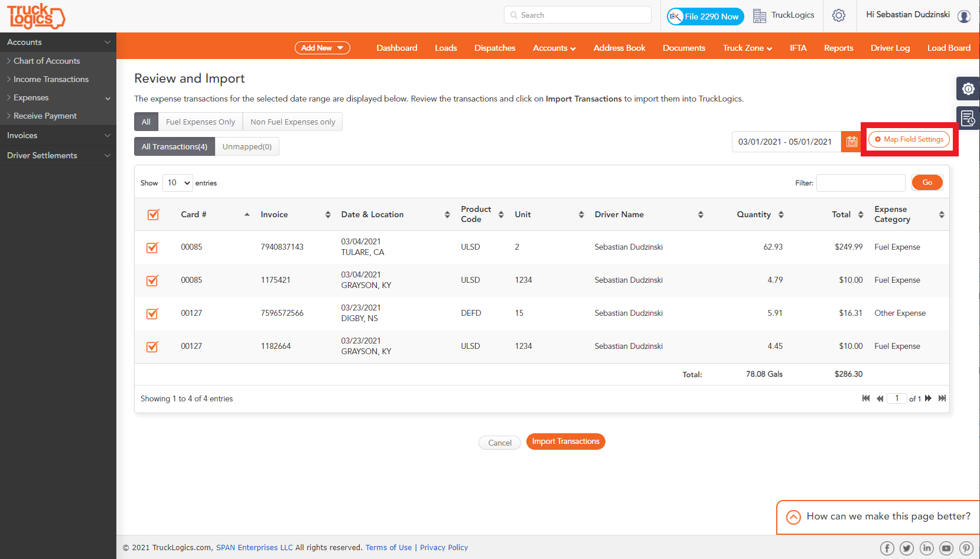The image size is (980, 559).
Task: Expand the Driver Settlements sidebar section
Action: [x=58, y=155]
